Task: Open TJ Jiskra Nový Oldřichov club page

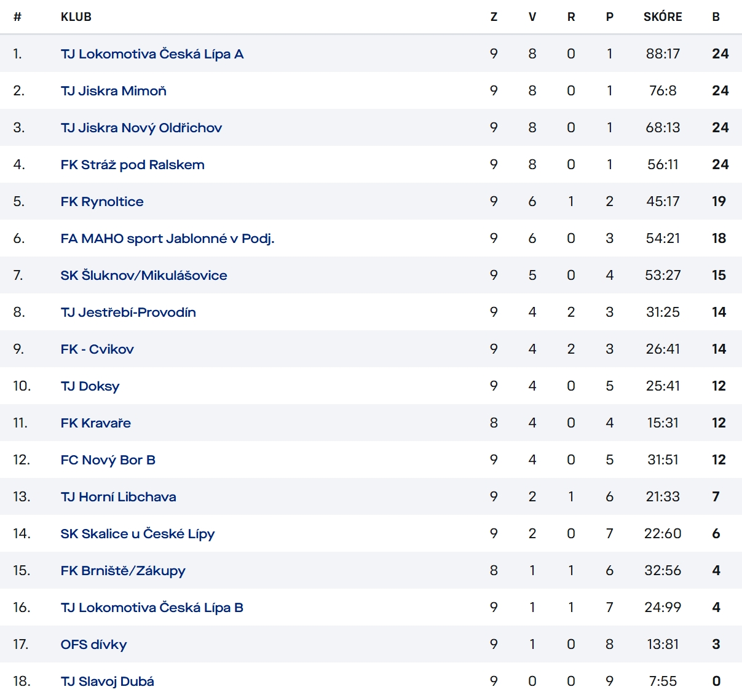Action: point(141,128)
